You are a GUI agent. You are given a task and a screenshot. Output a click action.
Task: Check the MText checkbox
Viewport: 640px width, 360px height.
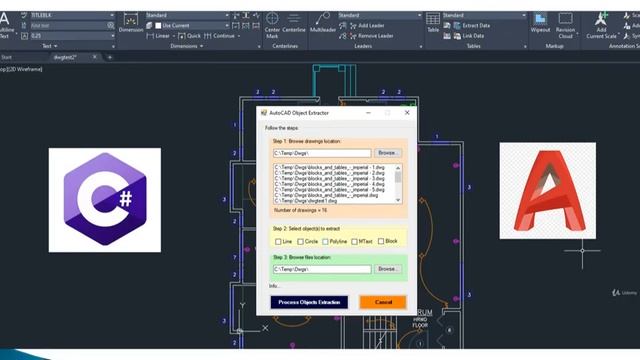354,242
